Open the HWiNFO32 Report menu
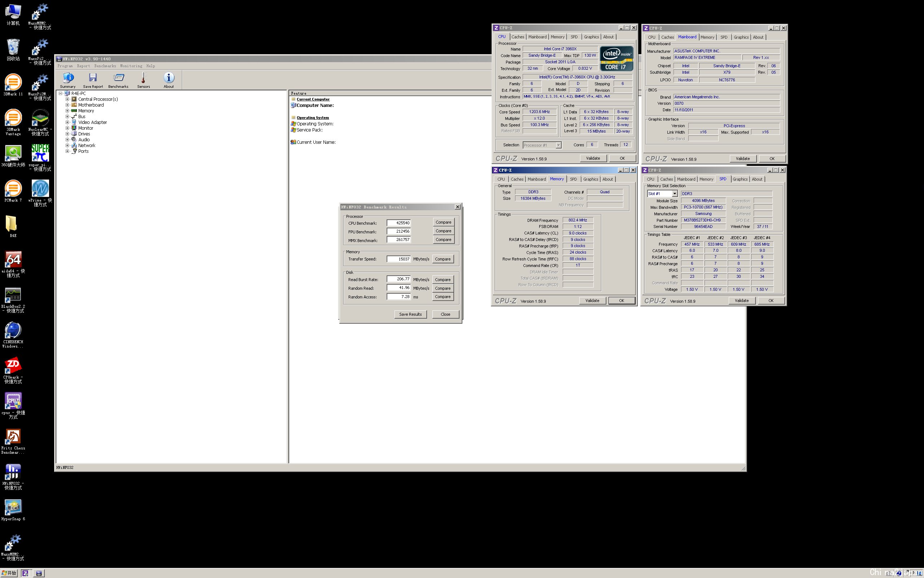Viewport: 924px width, 578px height. tap(84, 66)
